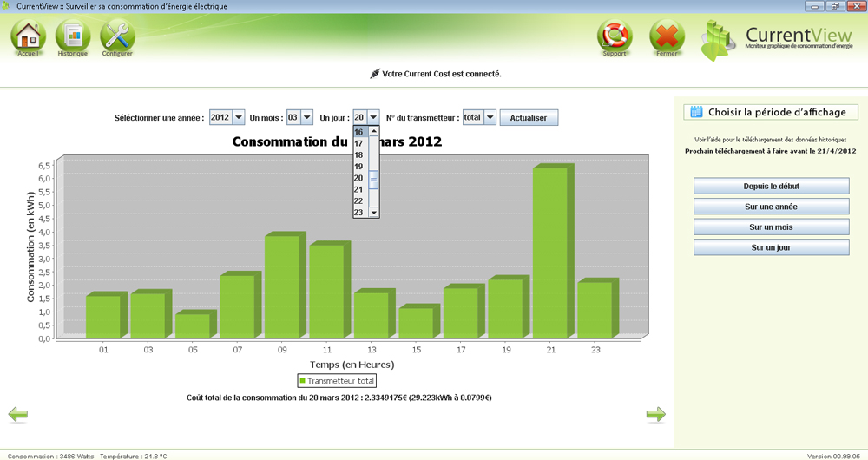Screen dimensions: 868x460
Task: Open the transmitter dropdown showing total
Action: click(490, 117)
